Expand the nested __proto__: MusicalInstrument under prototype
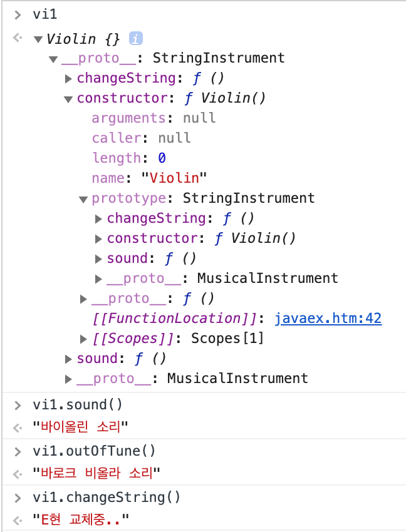 point(98,279)
